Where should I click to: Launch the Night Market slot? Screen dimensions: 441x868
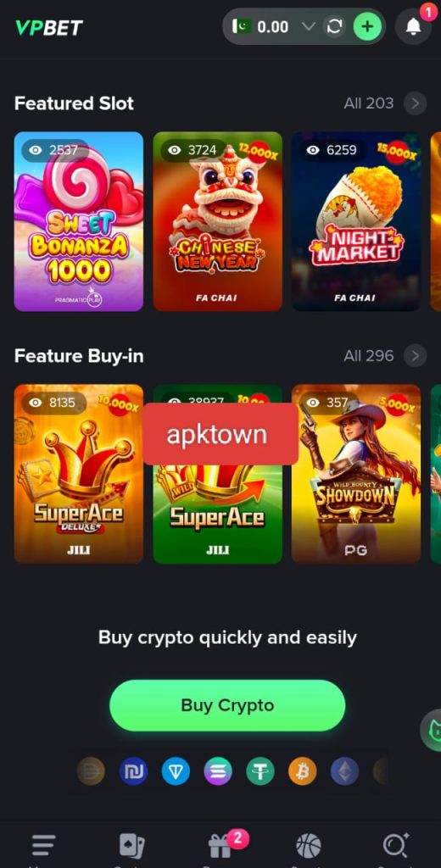coord(356,221)
